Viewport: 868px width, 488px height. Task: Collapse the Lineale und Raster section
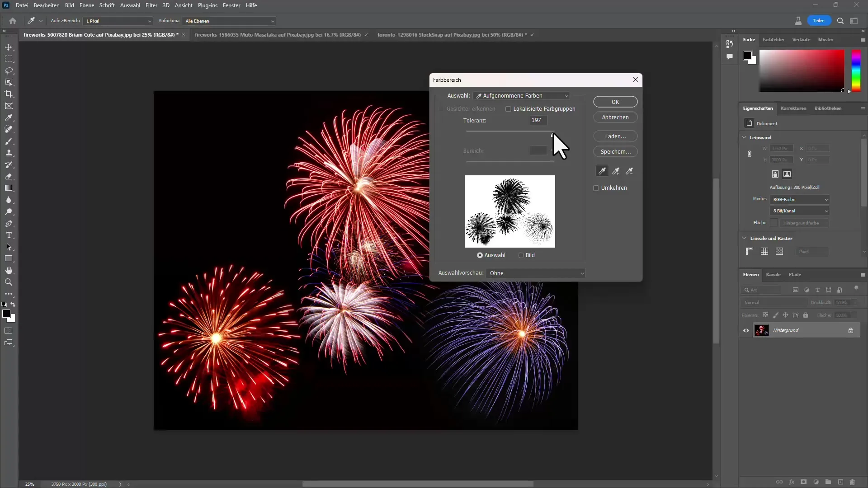(x=744, y=238)
